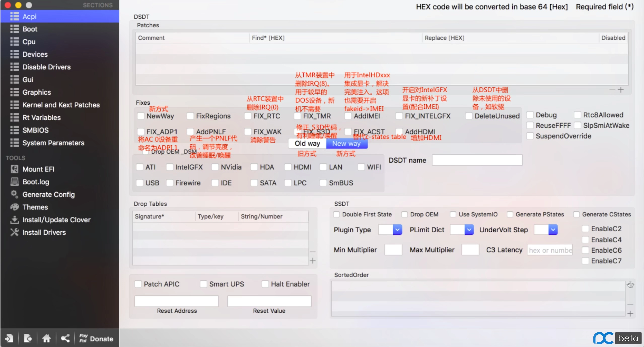Click the Signature* column header
Screen dimensions: 644x347
point(164,216)
